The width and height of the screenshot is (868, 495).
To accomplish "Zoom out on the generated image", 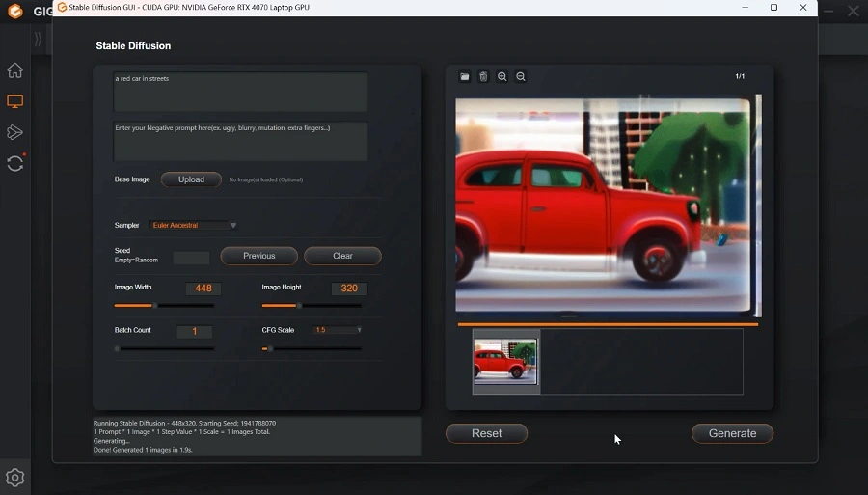I will [x=521, y=77].
